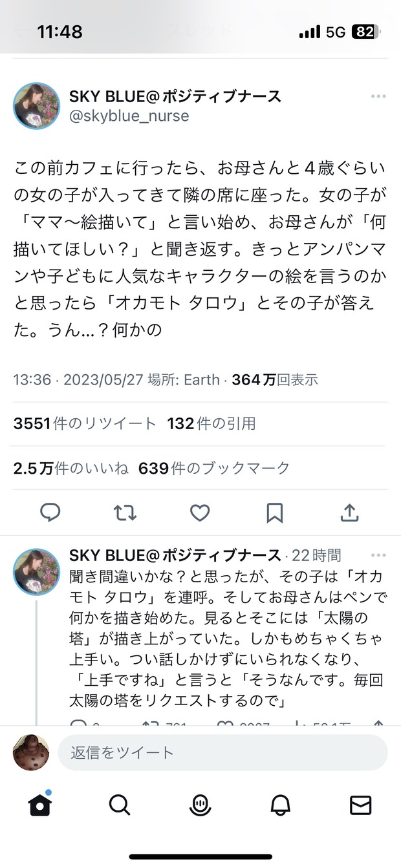
Task: Open the Messages envelope tab
Action: (x=360, y=805)
